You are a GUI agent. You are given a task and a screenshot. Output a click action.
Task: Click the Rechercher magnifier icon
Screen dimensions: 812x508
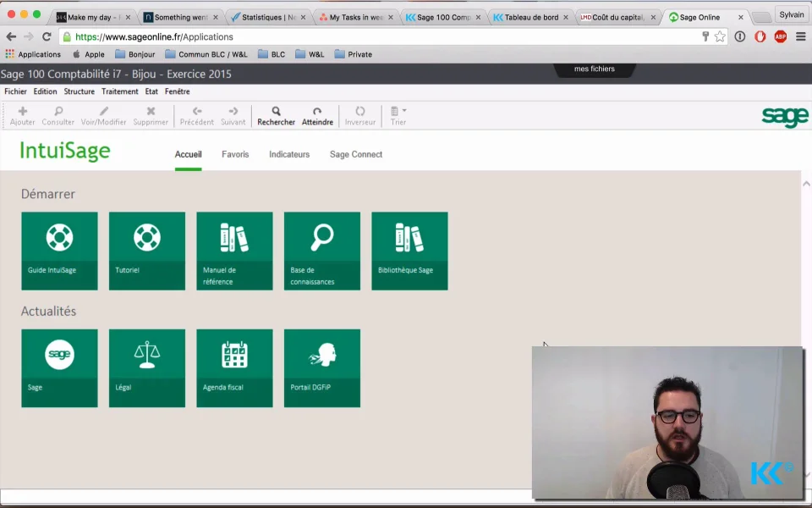click(276, 111)
